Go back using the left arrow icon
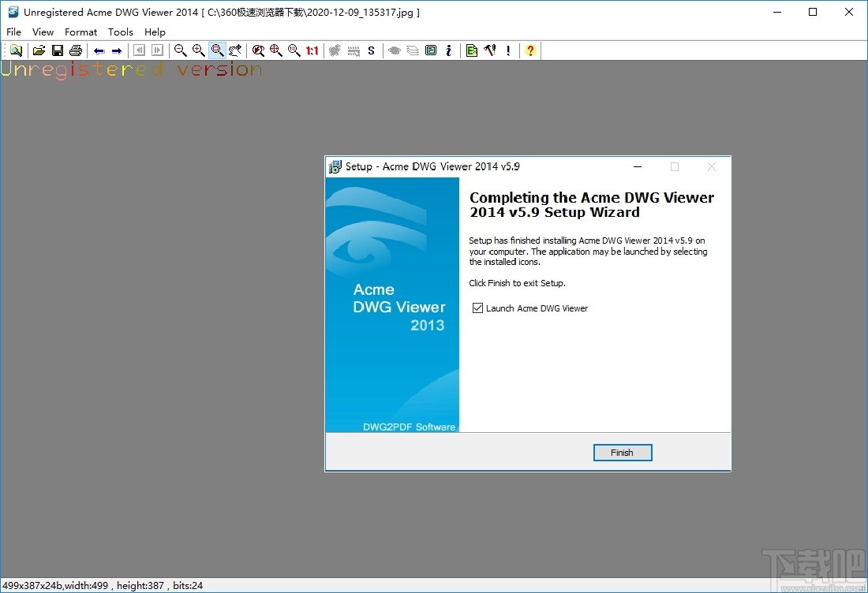868x593 pixels. click(x=99, y=50)
